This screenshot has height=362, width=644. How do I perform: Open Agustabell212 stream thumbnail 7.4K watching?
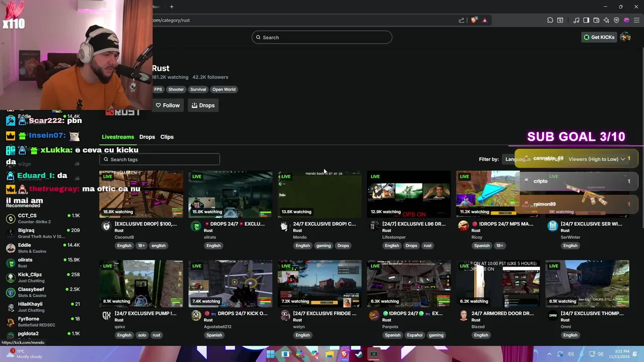pyautogui.click(x=230, y=284)
